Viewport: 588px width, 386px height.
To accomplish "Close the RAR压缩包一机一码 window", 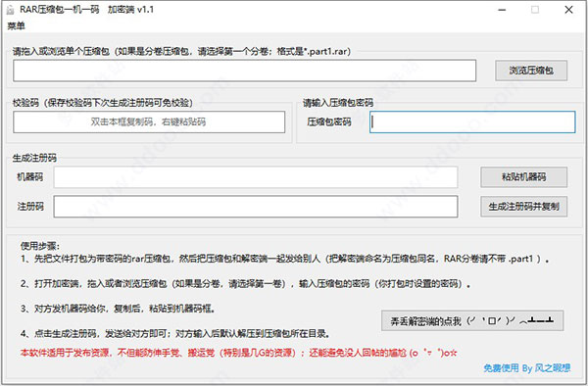I will click(568, 10).
